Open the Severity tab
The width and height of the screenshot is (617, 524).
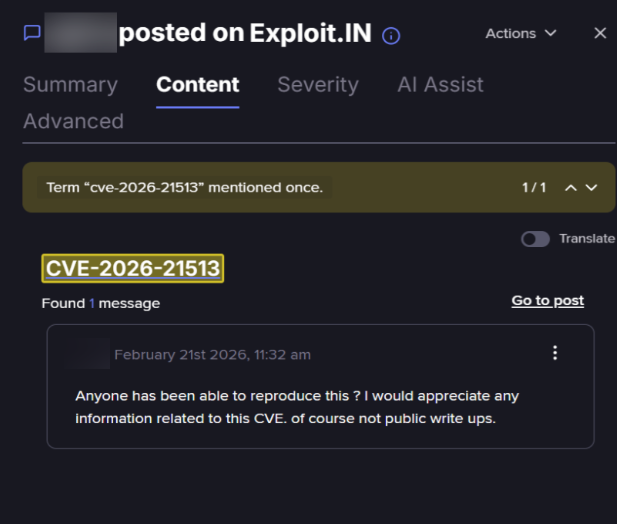pos(318,85)
